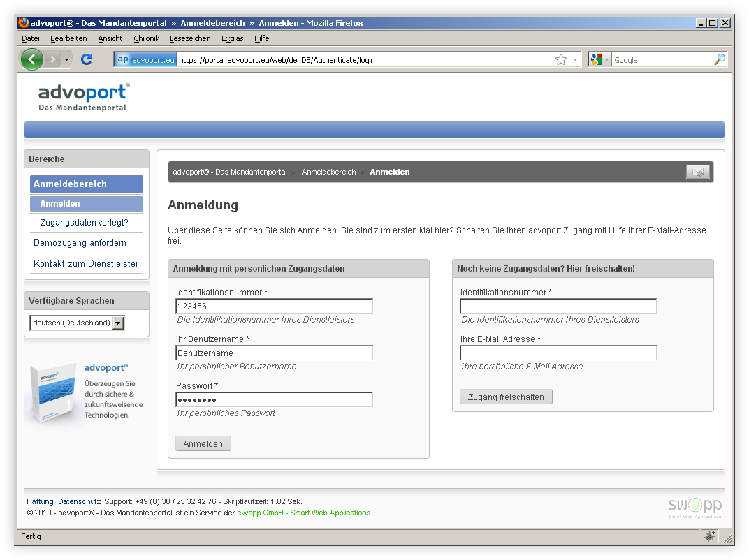Click the Google search input field
749x560 pixels.
click(x=662, y=59)
